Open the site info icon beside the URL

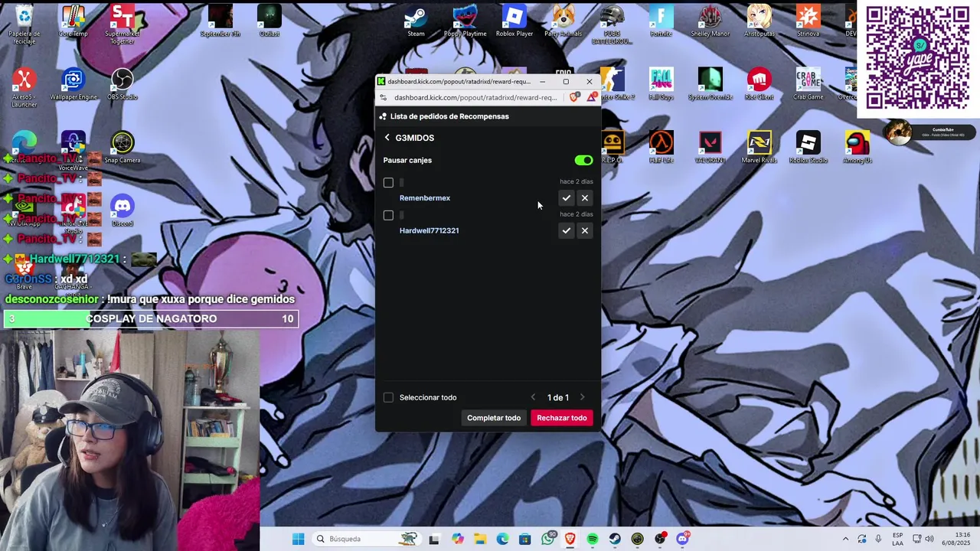point(384,97)
